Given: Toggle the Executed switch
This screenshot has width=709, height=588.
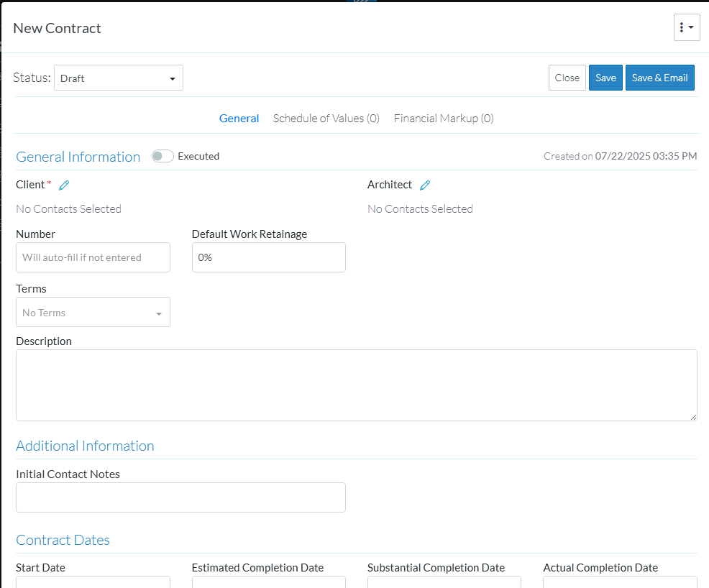Looking at the screenshot, I should 163,156.
